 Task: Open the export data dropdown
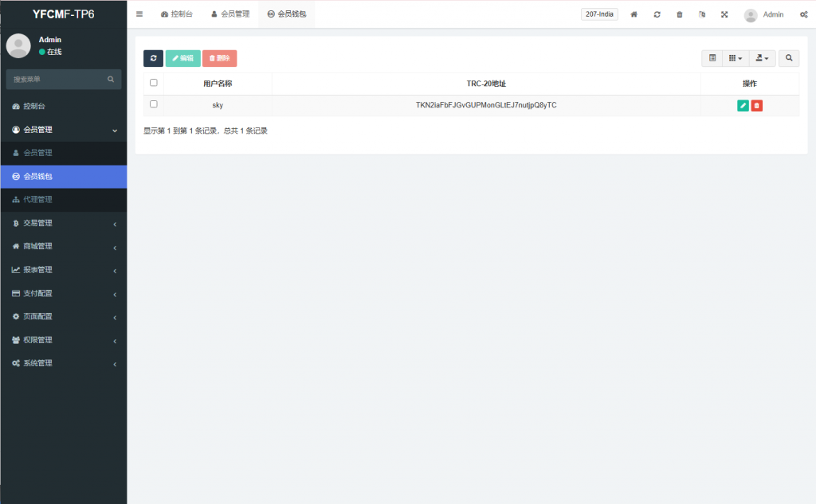coord(762,58)
